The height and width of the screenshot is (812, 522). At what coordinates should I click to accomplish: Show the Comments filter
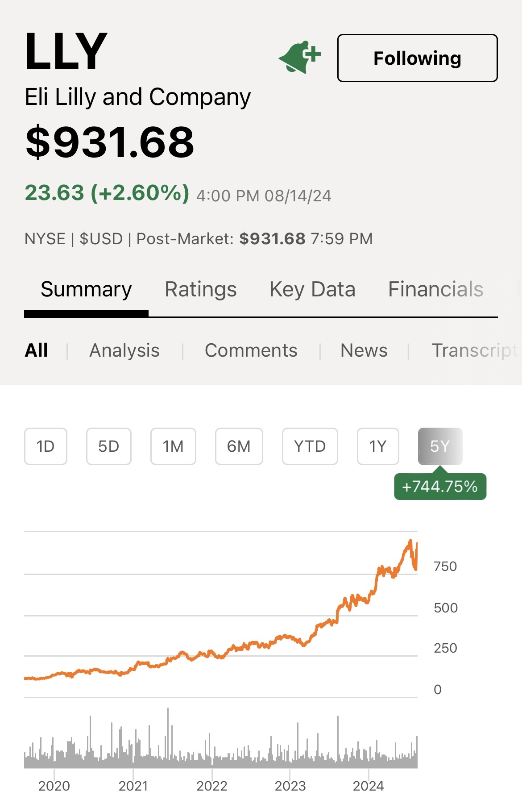tap(251, 350)
